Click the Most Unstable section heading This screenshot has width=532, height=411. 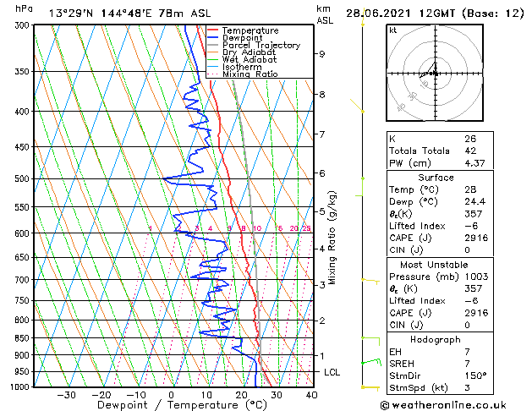(x=434, y=265)
